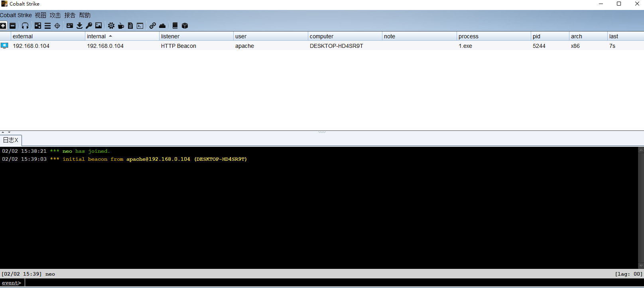Screen dimensions: 644x288
Task: Click the disconnect minus icon
Action: pyautogui.click(x=13, y=26)
